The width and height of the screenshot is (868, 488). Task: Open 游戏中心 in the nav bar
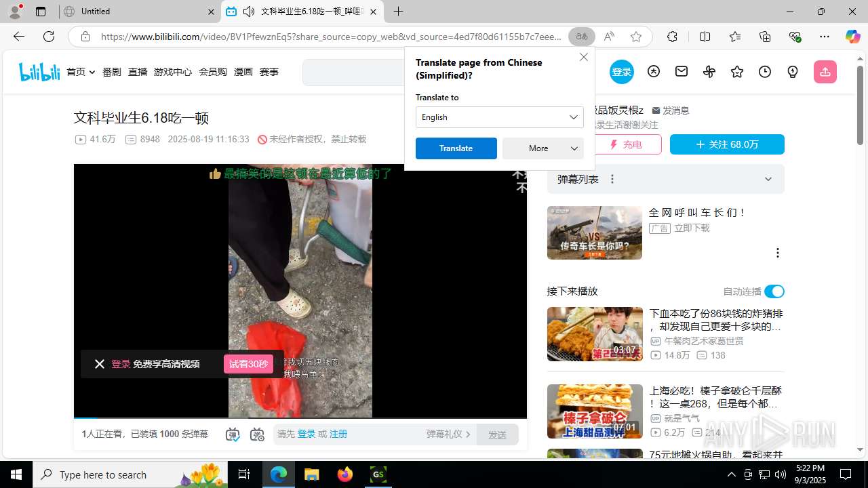point(173,72)
